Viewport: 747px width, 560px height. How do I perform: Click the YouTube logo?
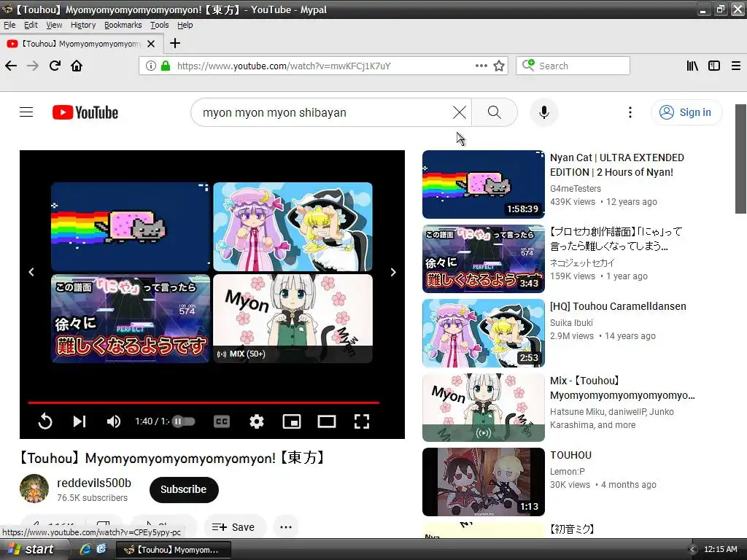(x=85, y=112)
